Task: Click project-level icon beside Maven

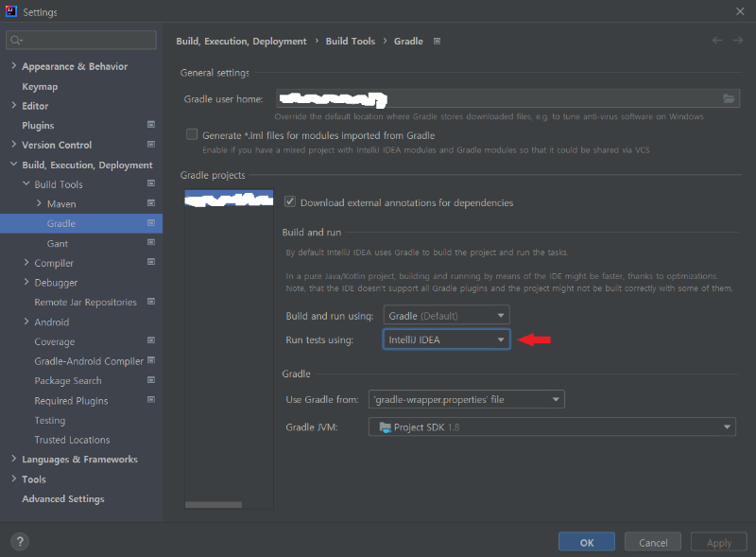Action: (x=151, y=203)
